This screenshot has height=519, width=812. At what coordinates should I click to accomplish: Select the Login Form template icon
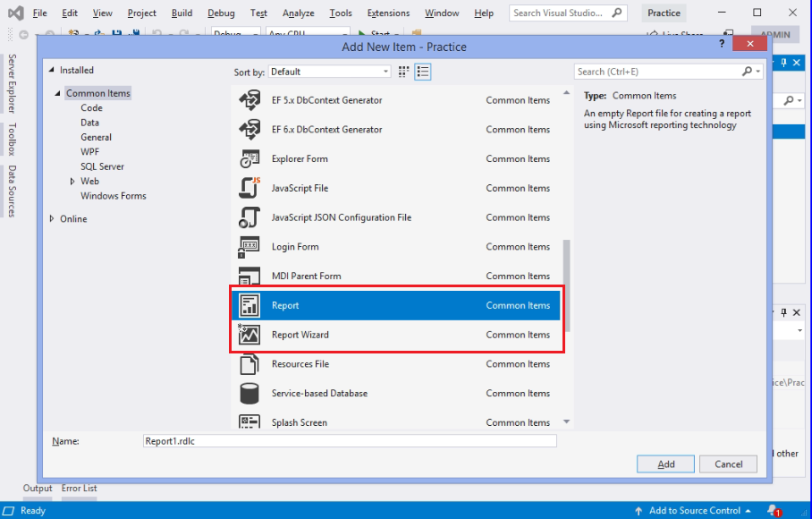point(253,246)
